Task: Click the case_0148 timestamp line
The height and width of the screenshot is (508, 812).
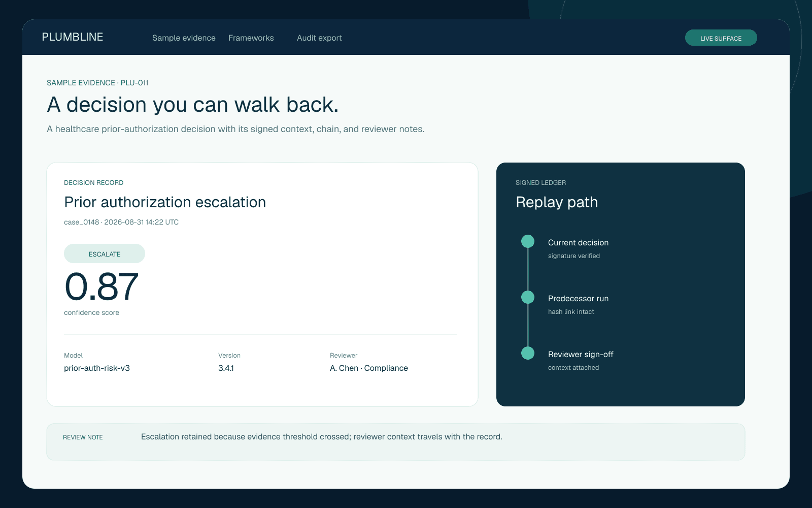Action: click(121, 222)
